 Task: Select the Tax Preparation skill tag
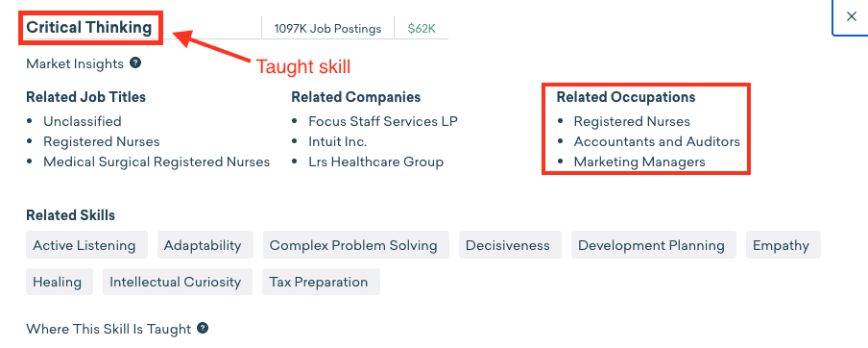321,282
